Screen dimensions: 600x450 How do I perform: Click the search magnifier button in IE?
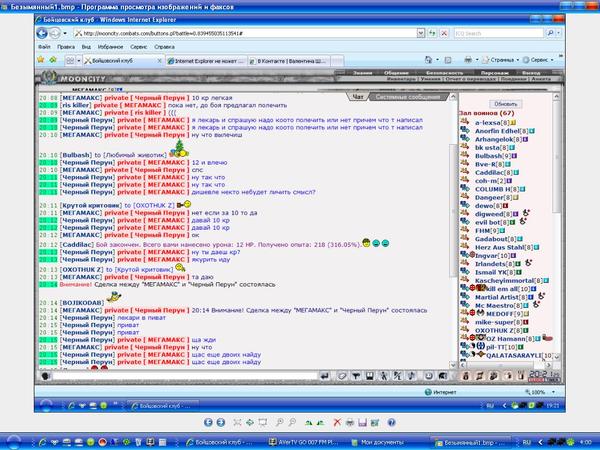pyautogui.click(x=550, y=33)
